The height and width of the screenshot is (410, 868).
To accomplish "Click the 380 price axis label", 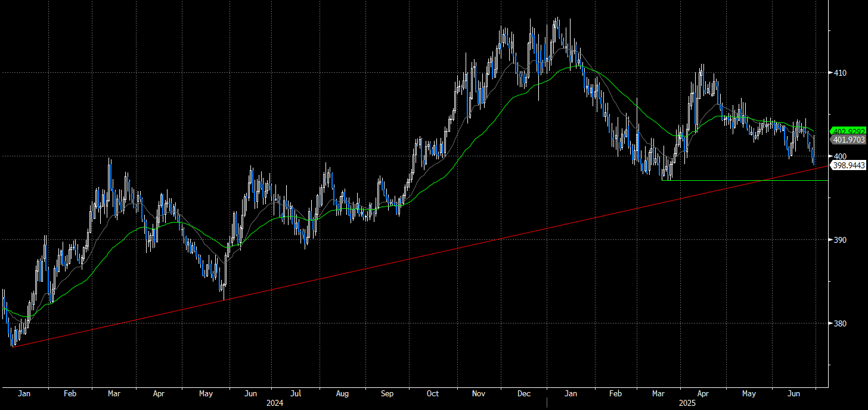I will click(x=841, y=323).
